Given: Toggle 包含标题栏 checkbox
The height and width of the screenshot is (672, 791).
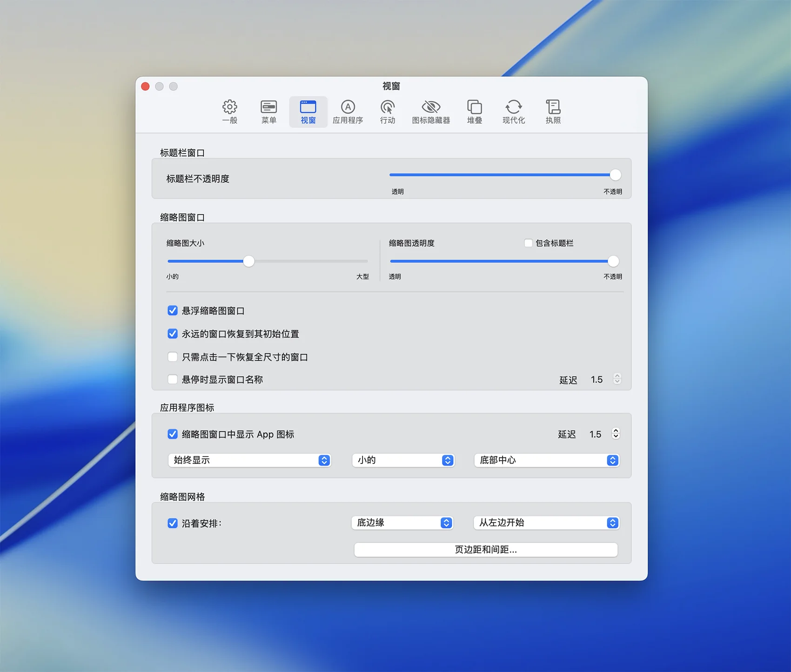Looking at the screenshot, I should [528, 243].
